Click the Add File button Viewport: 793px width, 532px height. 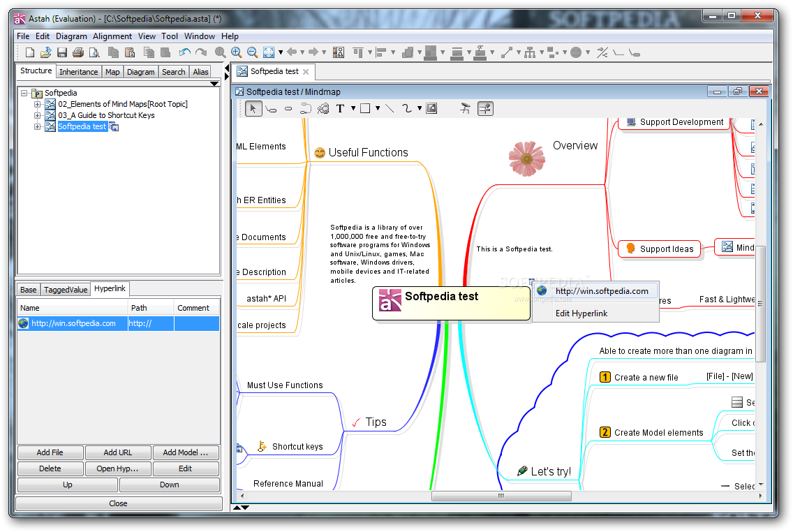click(x=50, y=452)
